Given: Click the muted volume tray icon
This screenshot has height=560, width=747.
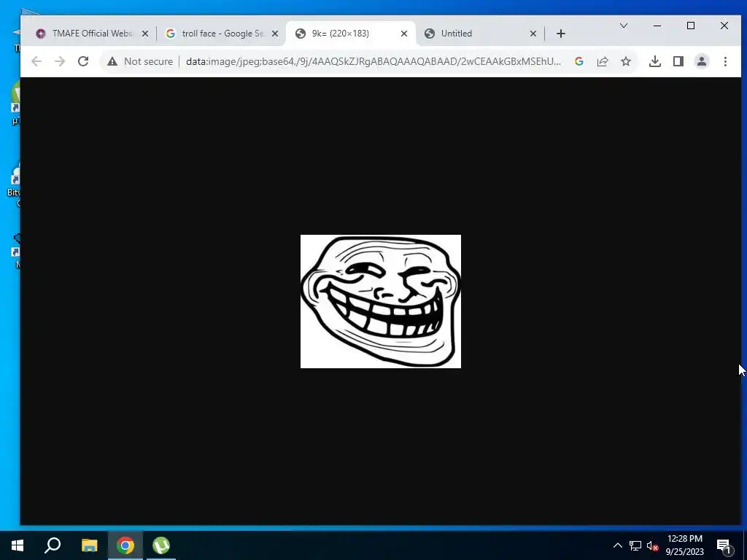Looking at the screenshot, I should coord(653,545).
